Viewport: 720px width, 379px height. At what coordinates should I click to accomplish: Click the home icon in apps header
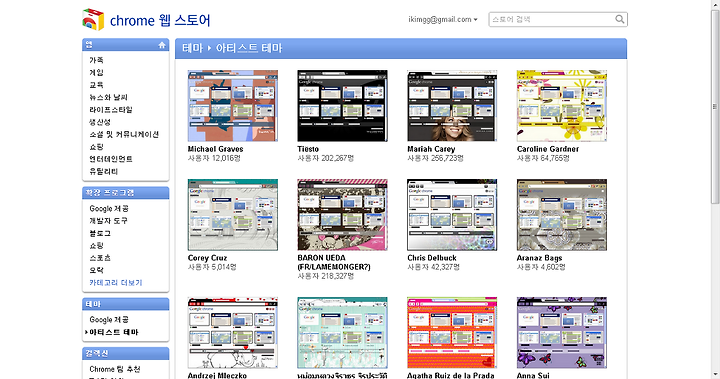pos(162,45)
